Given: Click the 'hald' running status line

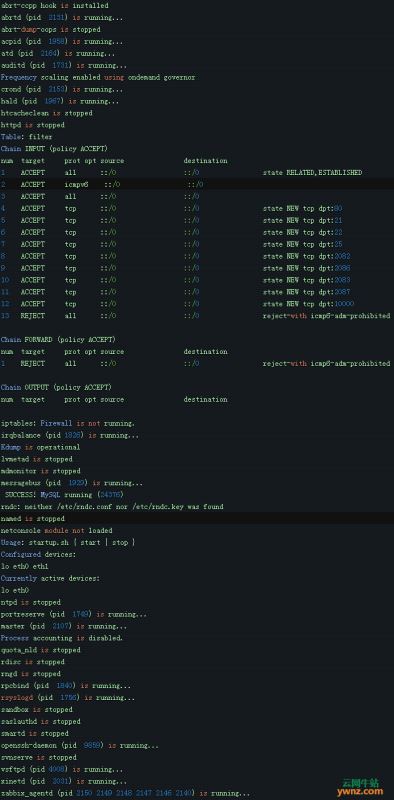Looking at the screenshot, I should click(x=60, y=101).
